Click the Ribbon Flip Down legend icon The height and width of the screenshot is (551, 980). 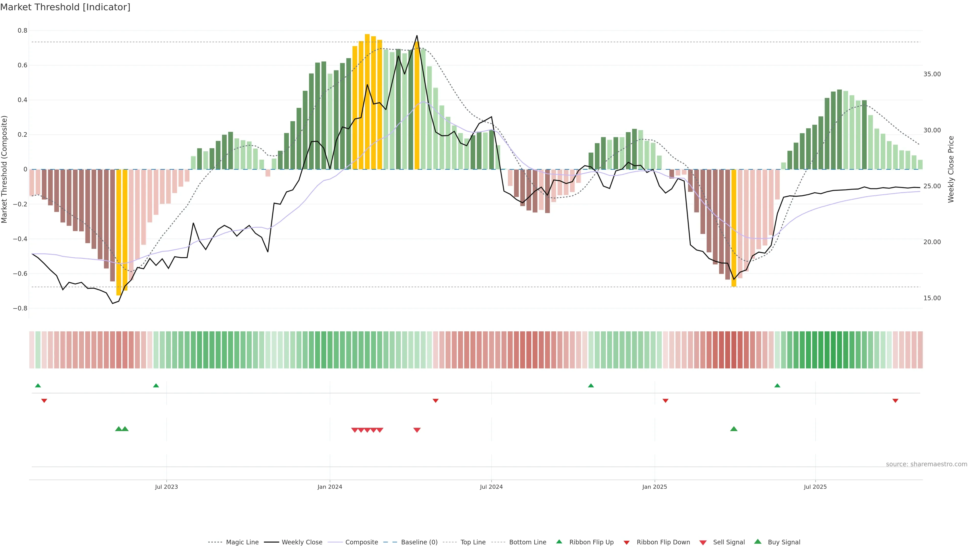[627, 543]
